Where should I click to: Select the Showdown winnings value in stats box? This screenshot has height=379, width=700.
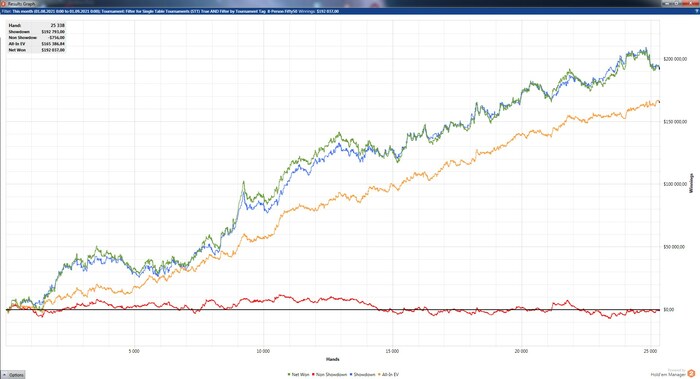[53, 32]
